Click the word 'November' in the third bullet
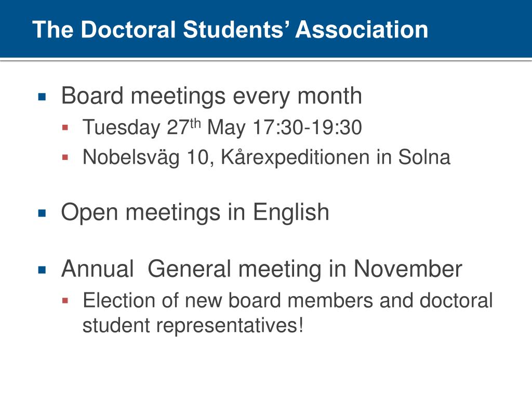The width and height of the screenshot is (532, 399). click(x=408, y=269)
